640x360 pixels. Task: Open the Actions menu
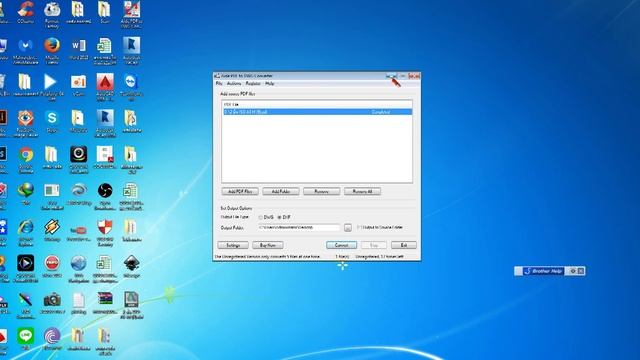[x=234, y=83]
